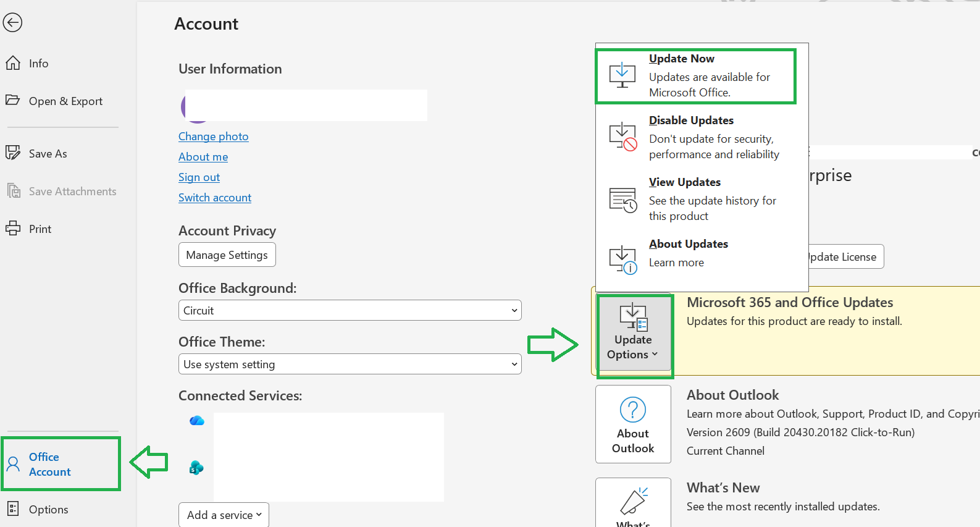Click the SharePoint service icon
This screenshot has width=980, height=527.
[196, 468]
